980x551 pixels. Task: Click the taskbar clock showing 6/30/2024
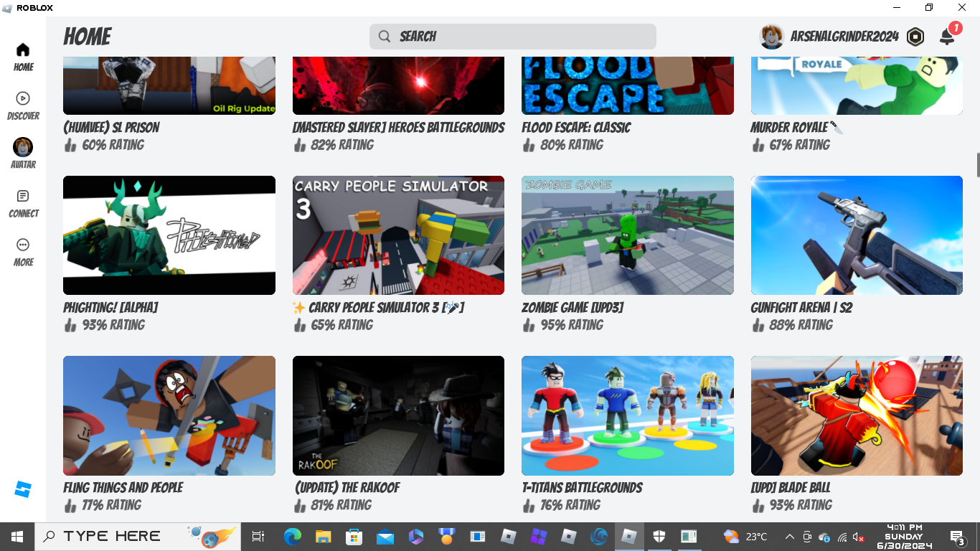point(904,537)
